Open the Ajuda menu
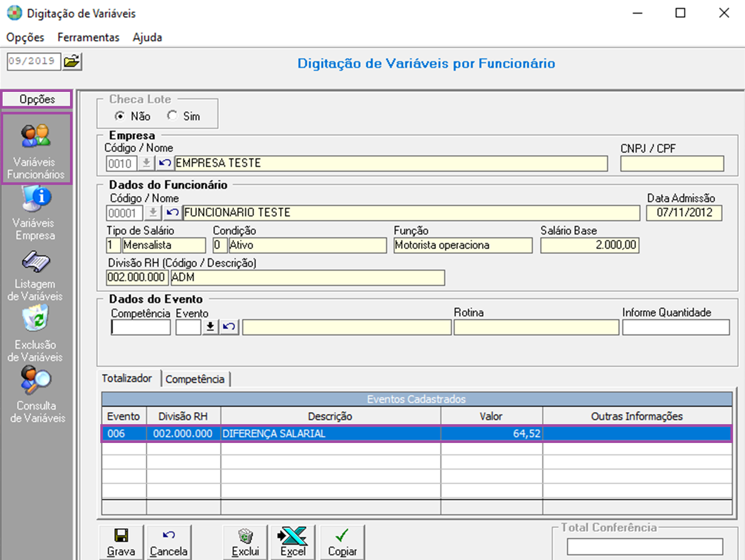The image size is (745, 560). (x=147, y=37)
